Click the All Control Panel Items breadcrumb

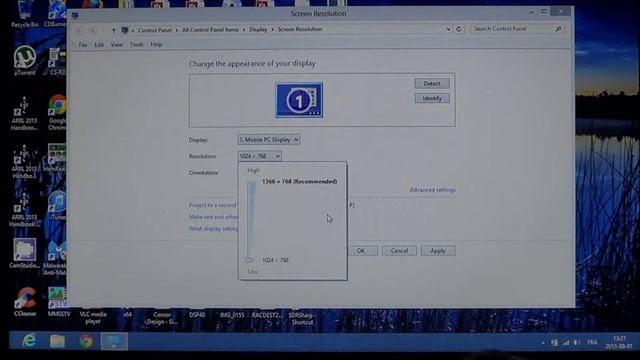(x=210, y=29)
